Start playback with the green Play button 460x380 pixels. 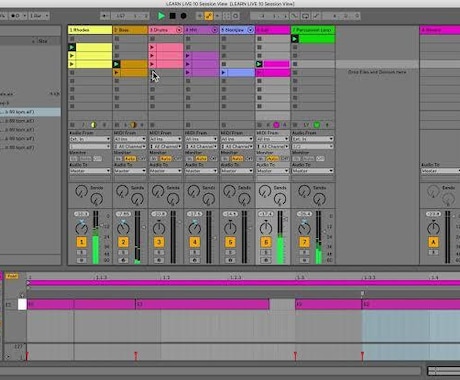[161, 16]
